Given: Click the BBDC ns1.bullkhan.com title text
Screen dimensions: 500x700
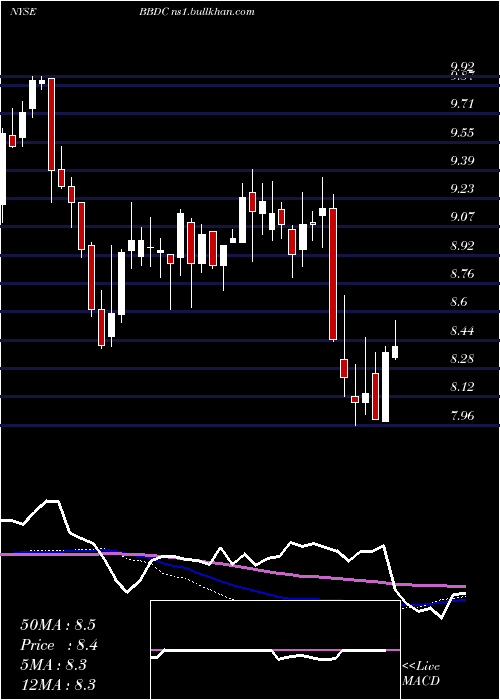Looking at the screenshot, I should click(196, 12).
